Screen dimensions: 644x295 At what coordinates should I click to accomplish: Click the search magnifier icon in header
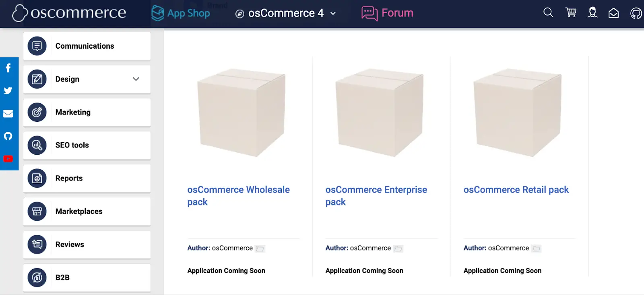[x=548, y=13]
